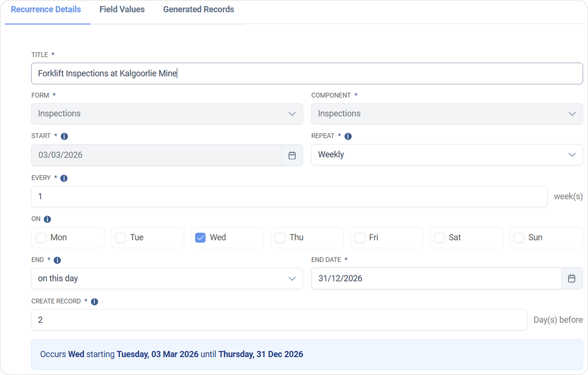
Task: Click the info icon beside END label
Action: (57, 260)
